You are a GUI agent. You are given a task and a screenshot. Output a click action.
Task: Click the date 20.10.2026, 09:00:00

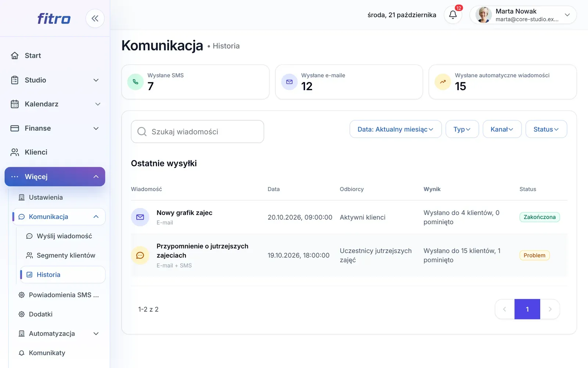click(x=300, y=217)
